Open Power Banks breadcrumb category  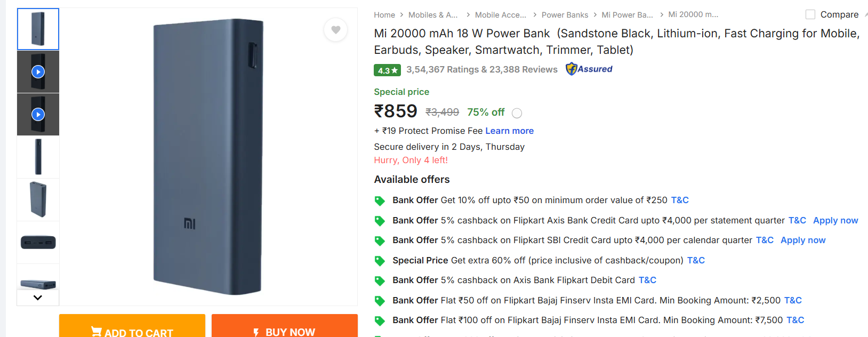coord(565,15)
